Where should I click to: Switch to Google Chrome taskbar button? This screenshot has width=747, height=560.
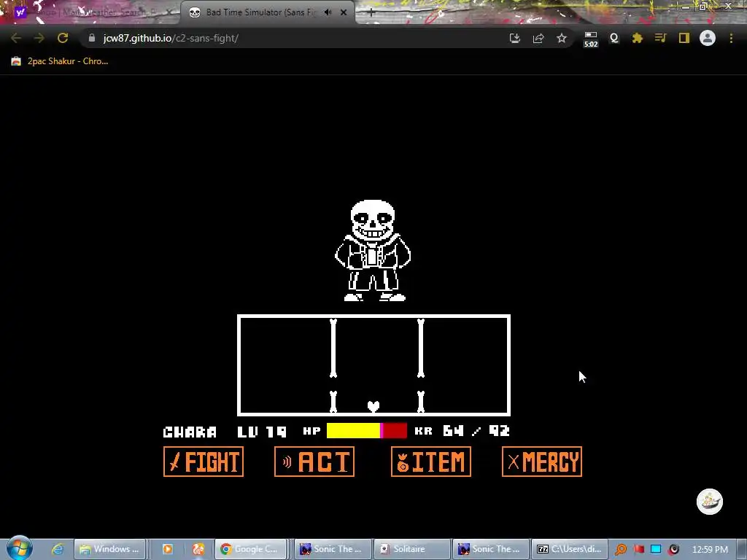click(251, 549)
